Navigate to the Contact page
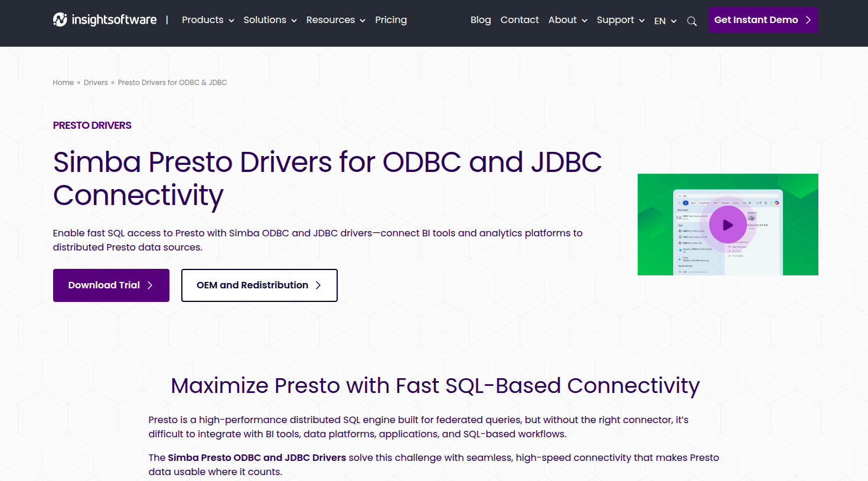The image size is (868, 481). (520, 20)
